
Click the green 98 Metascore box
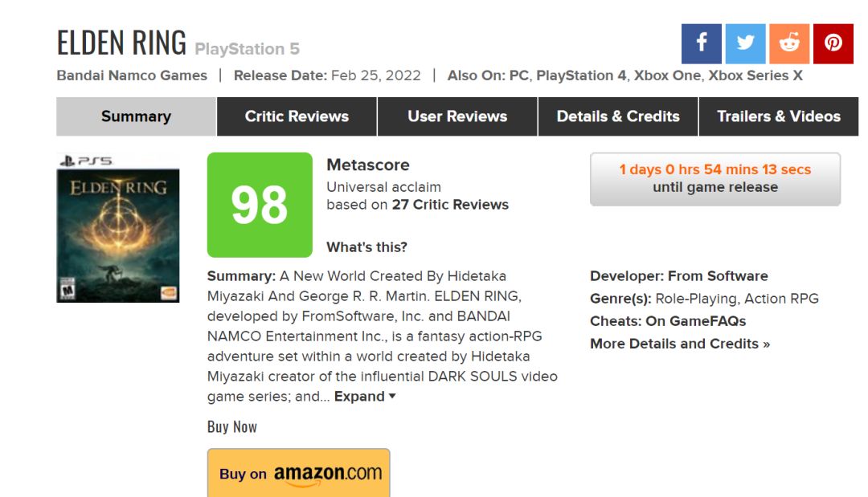click(x=260, y=205)
